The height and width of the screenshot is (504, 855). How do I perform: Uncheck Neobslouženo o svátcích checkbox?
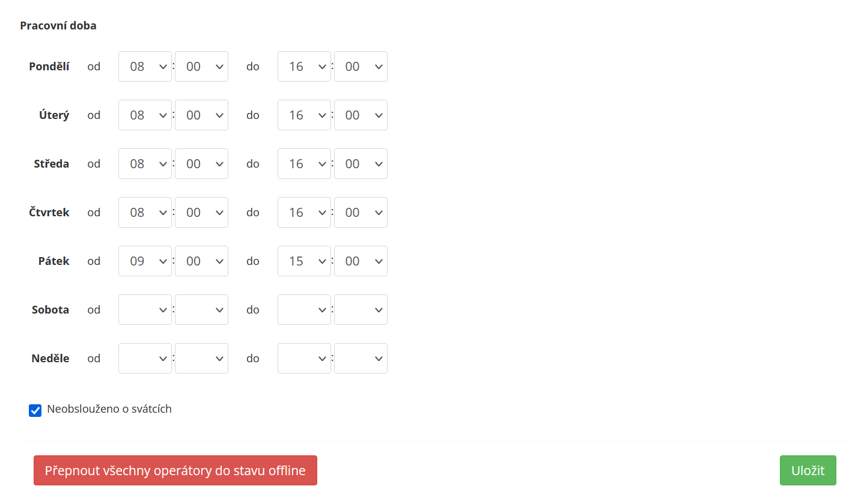(x=35, y=411)
